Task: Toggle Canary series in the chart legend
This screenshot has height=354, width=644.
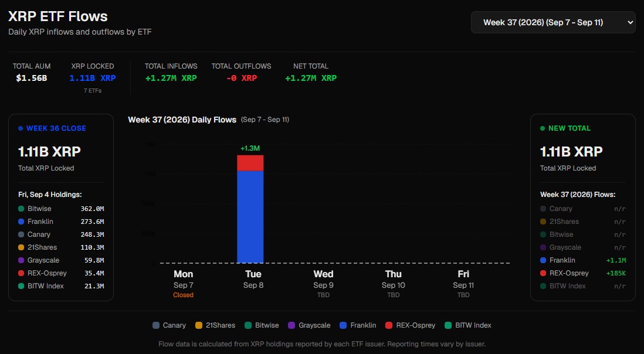Action: pos(170,325)
